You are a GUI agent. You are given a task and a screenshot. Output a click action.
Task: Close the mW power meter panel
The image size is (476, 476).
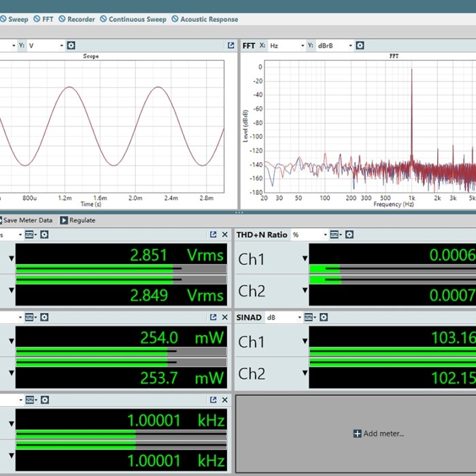pos(225,318)
